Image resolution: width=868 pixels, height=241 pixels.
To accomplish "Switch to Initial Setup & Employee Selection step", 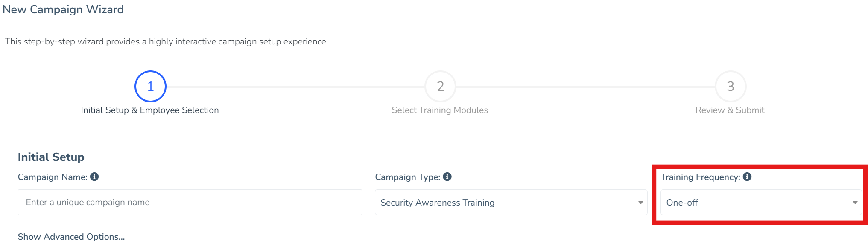I will pyautogui.click(x=150, y=110).
